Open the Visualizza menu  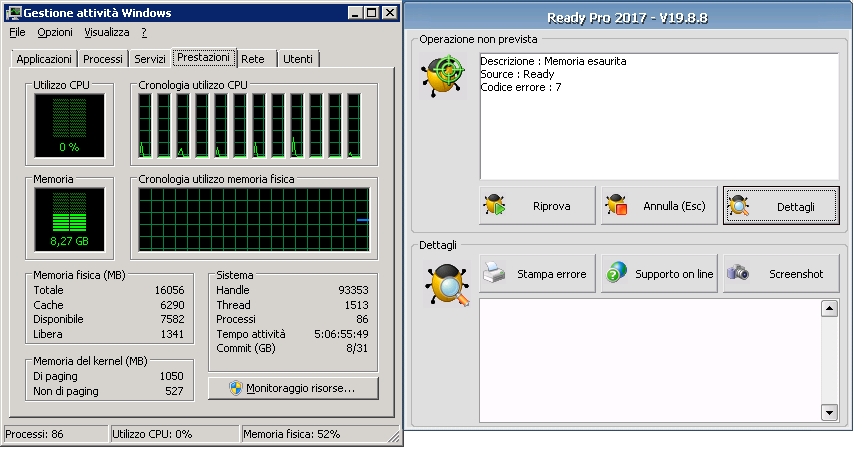click(107, 32)
